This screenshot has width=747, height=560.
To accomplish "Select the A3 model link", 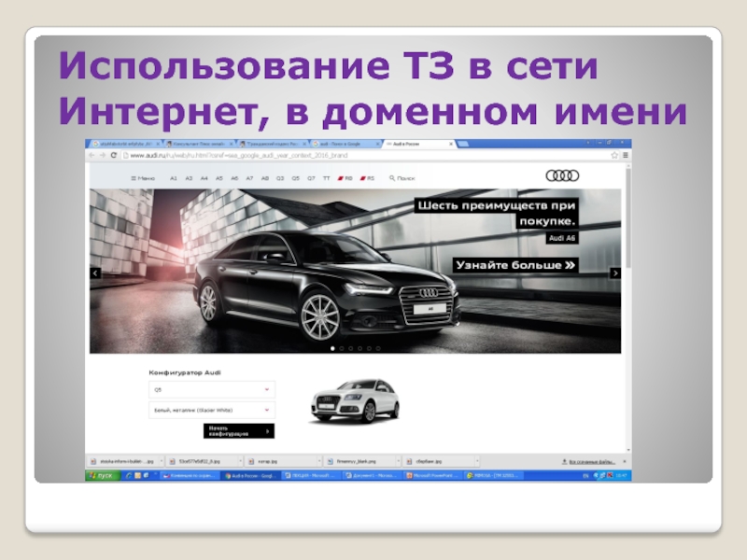I will [189, 178].
